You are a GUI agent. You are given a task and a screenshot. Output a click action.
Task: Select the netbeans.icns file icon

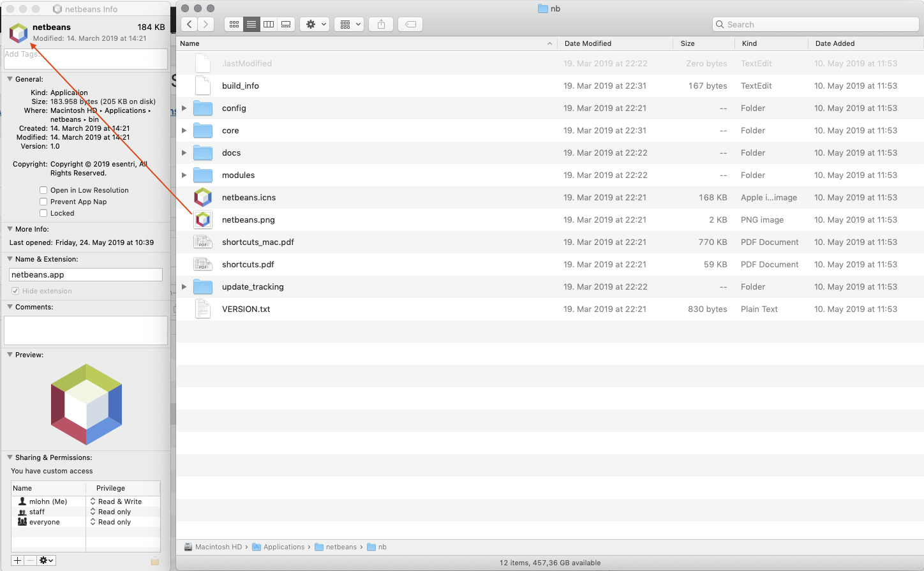(203, 197)
